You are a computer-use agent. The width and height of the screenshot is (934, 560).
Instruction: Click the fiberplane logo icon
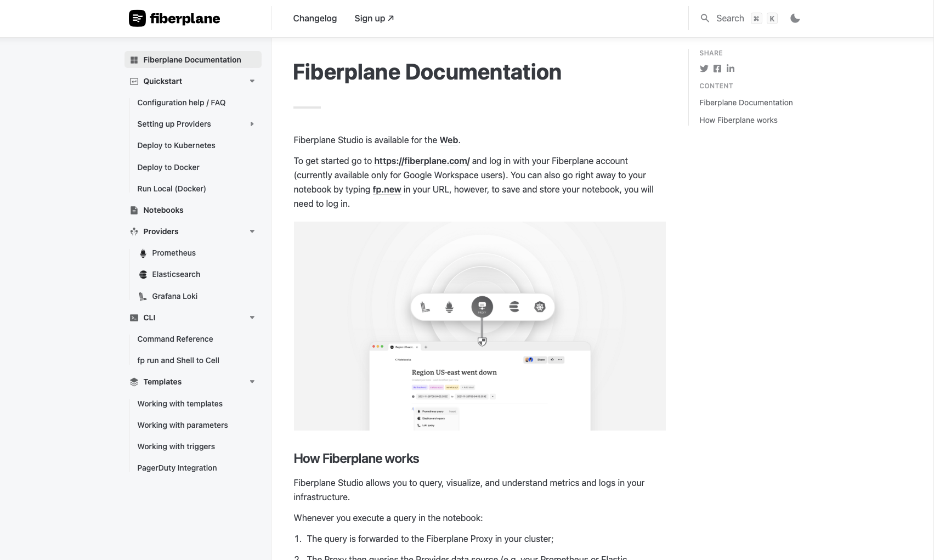137,19
